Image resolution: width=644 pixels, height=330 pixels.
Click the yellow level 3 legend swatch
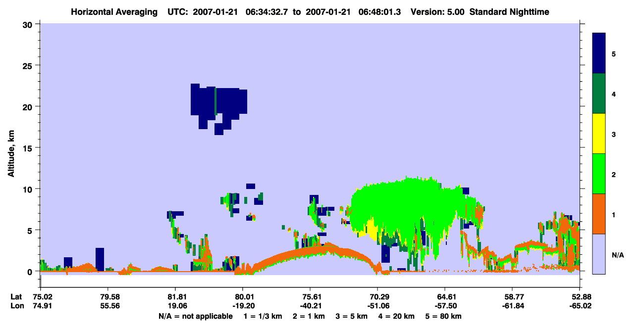click(x=599, y=134)
